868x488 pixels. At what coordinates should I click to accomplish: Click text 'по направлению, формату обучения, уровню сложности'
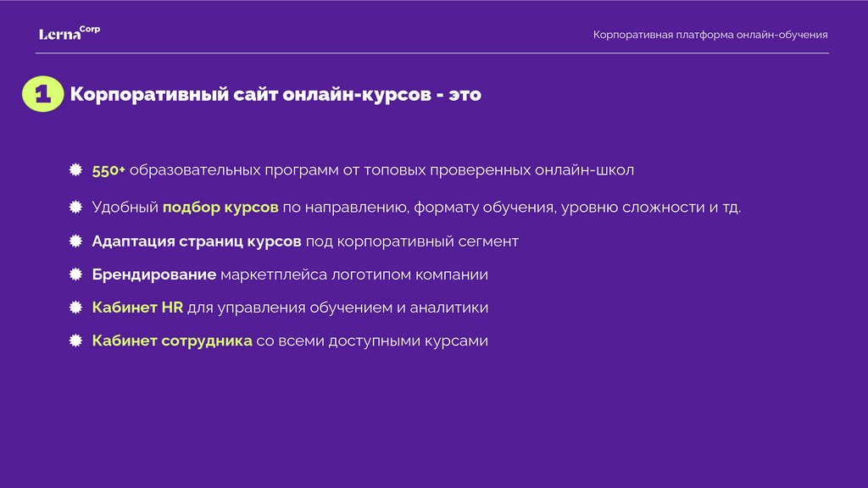pos(496,208)
